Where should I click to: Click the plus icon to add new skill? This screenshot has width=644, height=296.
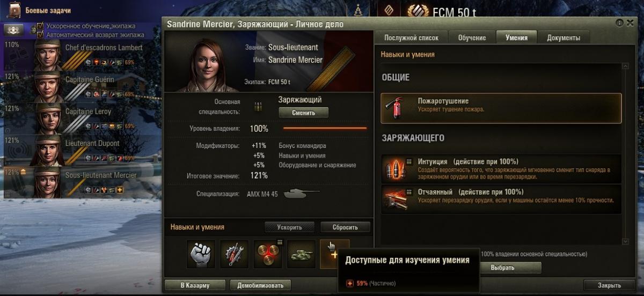pos(334,254)
